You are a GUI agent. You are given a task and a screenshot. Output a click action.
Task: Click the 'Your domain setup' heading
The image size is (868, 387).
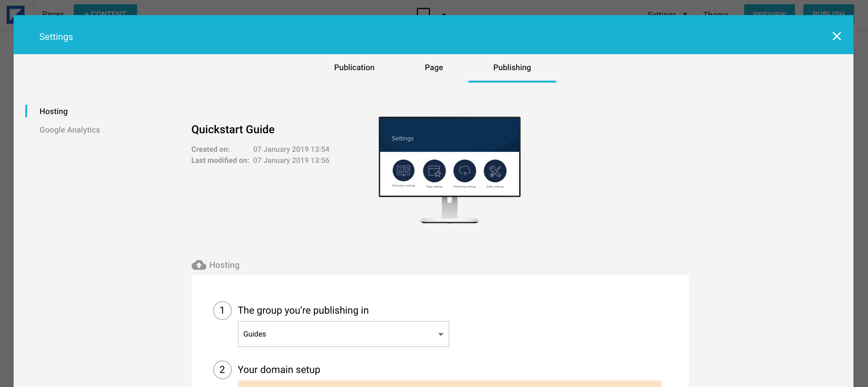pos(279,369)
